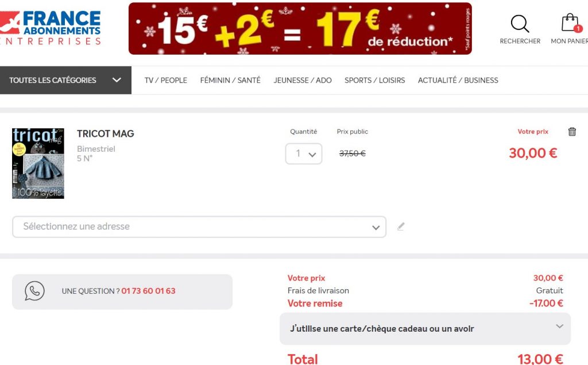Click the WhatsApp phone icon
Image resolution: width=588 pixels, height=365 pixels.
[34, 291]
